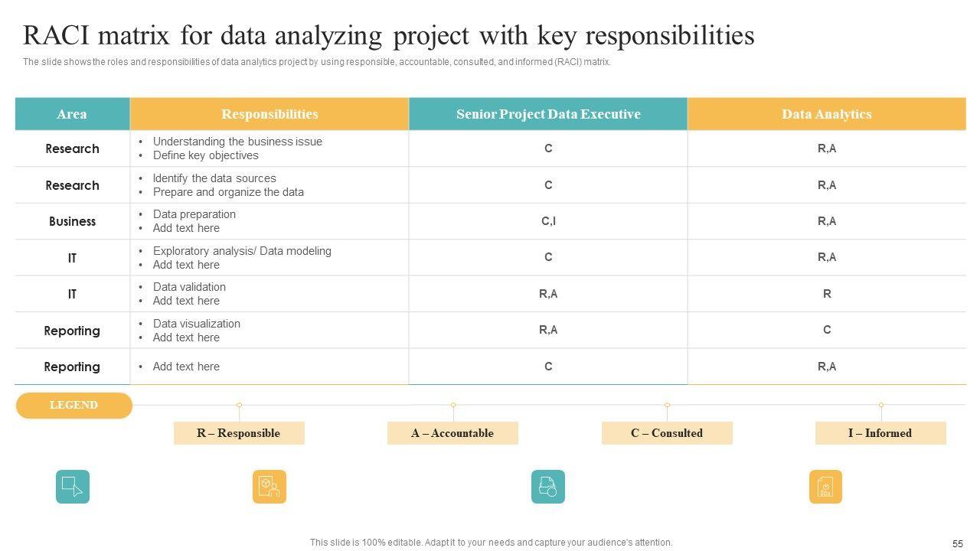Viewport: 980px width, 551px height.
Task: Click the slide title text
Action: point(388,36)
